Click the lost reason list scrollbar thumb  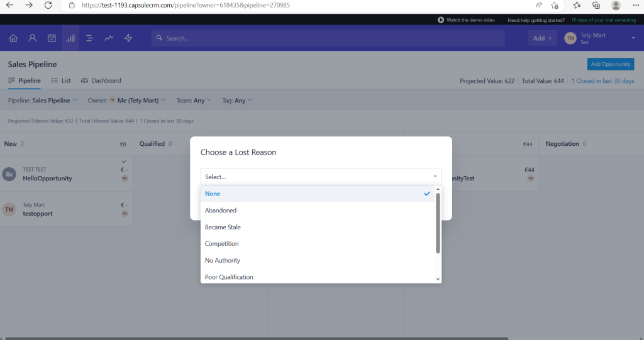(438, 223)
